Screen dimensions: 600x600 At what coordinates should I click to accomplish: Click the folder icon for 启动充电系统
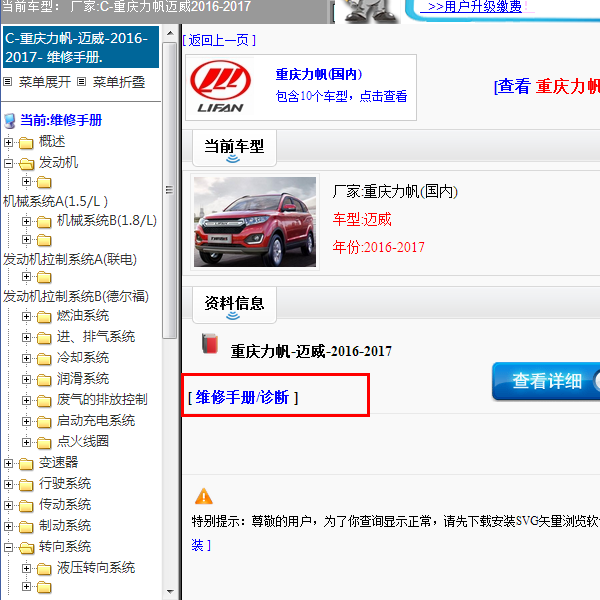pyautogui.click(x=44, y=422)
